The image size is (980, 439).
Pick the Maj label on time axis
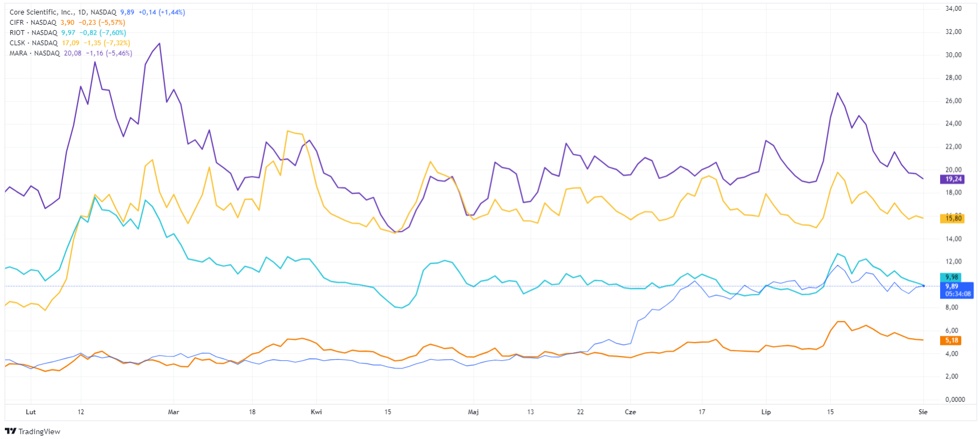pos(473,412)
